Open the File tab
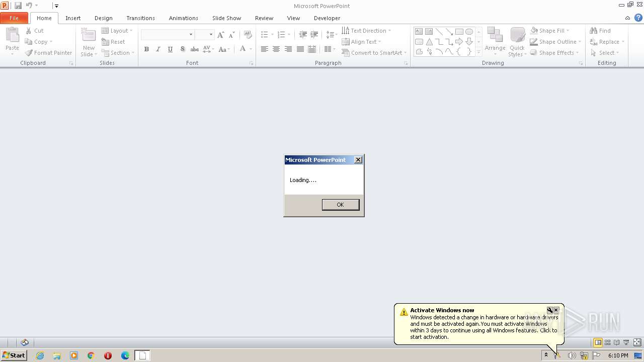 click(x=14, y=18)
